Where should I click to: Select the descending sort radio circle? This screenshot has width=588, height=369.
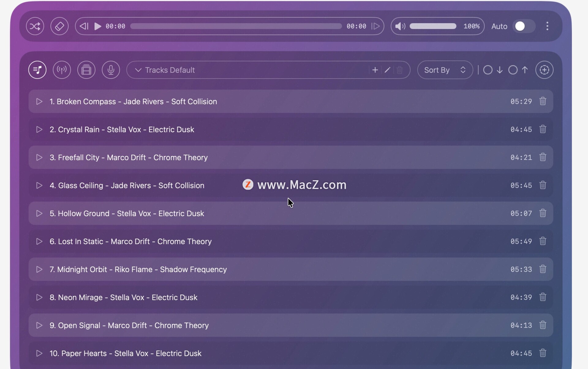point(488,70)
